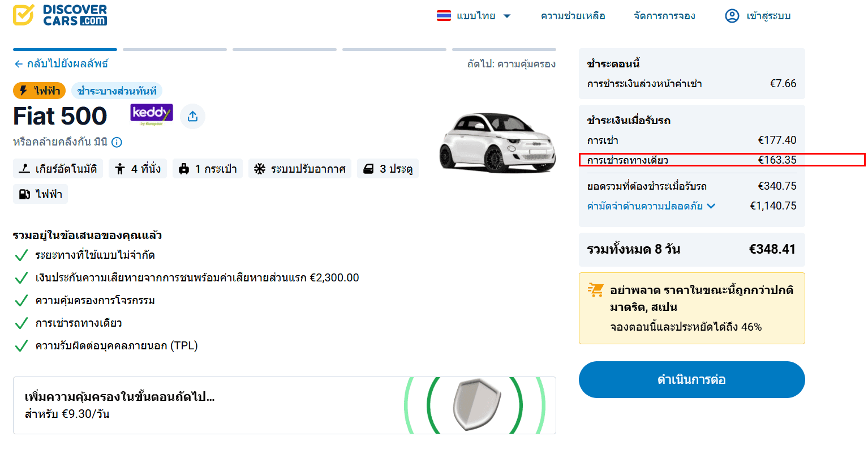Click the air conditioning snowflake icon
This screenshot has height=449, width=868.
point(259,169)
